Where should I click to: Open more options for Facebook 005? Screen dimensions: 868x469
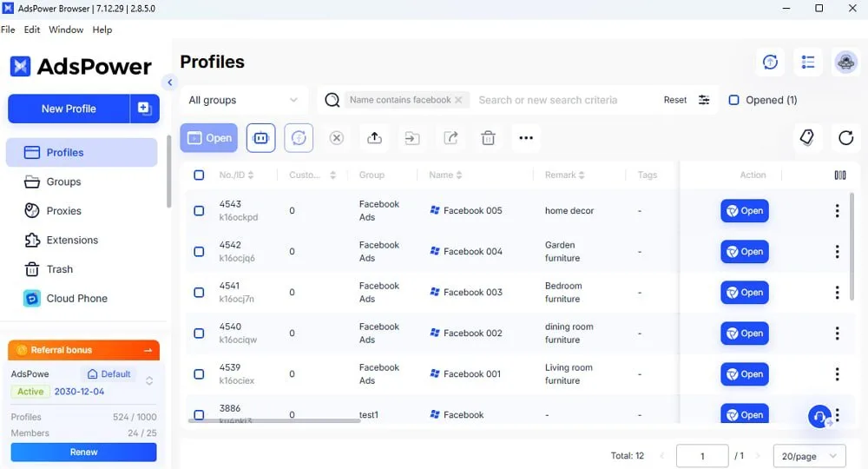(837, 210)
